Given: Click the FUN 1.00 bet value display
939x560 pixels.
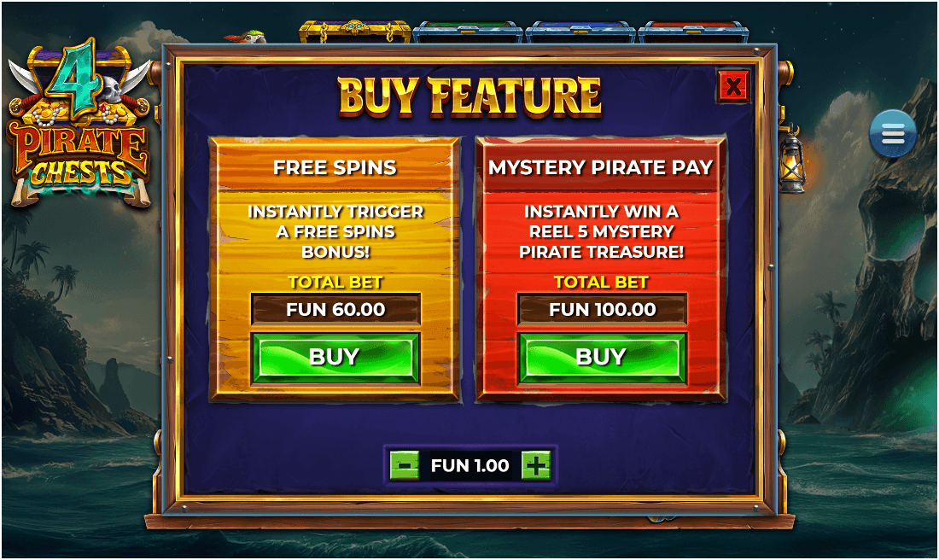Looking at the screenshot, I should coord(470,465).
